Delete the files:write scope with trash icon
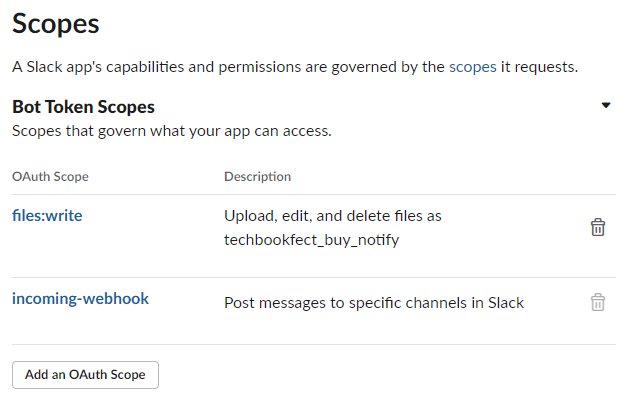 [597, 227]
